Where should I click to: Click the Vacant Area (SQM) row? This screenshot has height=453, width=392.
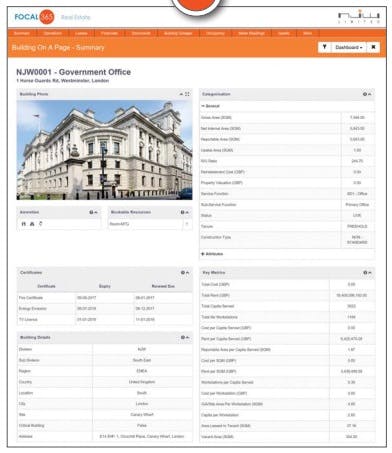tap(287, 437)
